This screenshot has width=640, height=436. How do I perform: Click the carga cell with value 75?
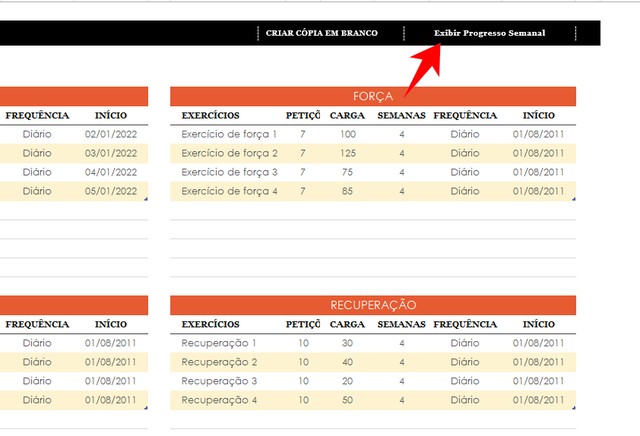[348, 172]
